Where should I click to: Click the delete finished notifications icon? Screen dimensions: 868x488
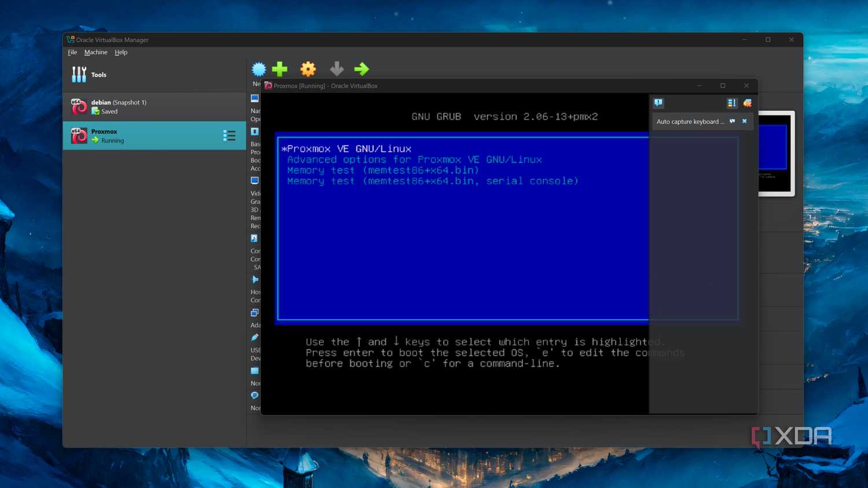click(x=748, y=103)
